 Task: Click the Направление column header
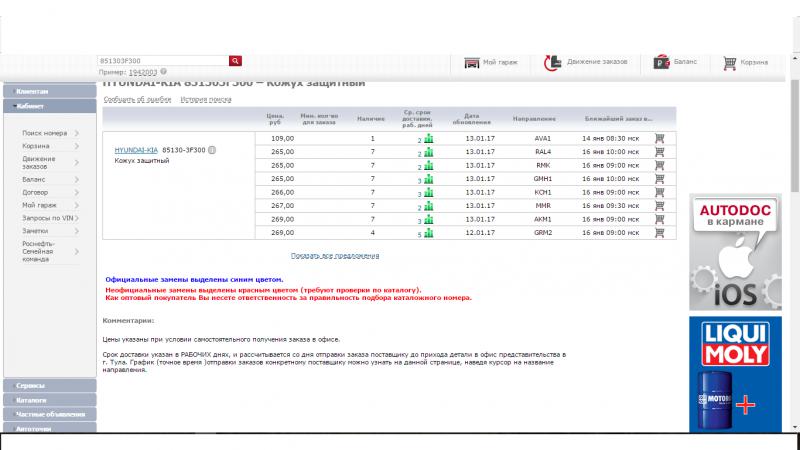(534, 119)
